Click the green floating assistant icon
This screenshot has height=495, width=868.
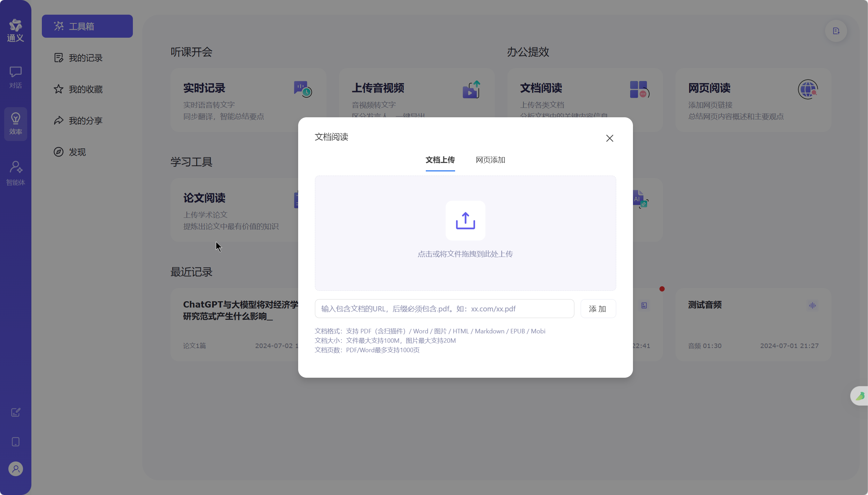click(x=860, y=396)
